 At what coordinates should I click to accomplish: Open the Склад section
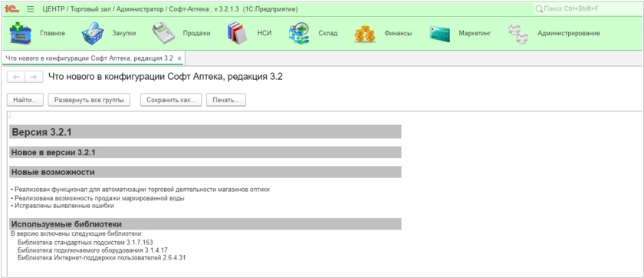(328, 33)
